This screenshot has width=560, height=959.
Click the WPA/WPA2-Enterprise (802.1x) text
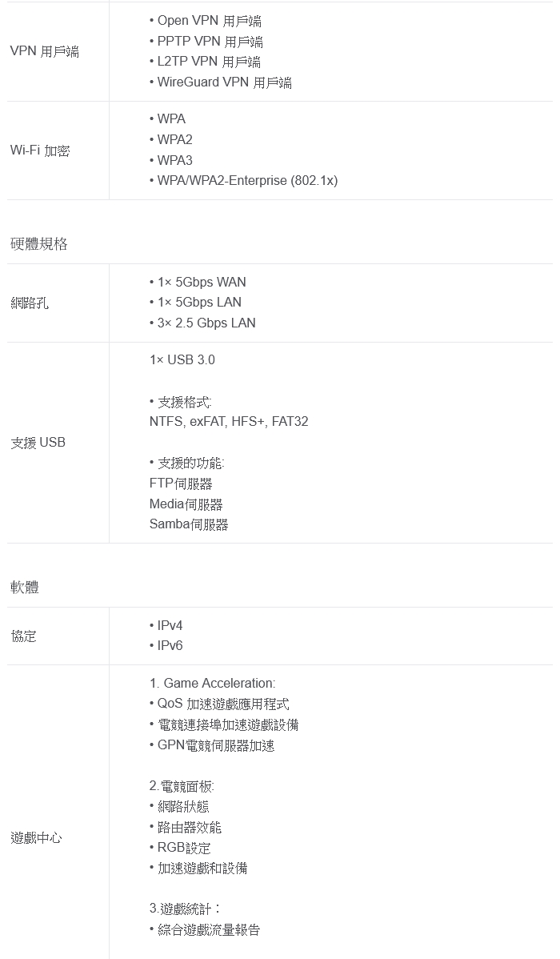[246, 181]
